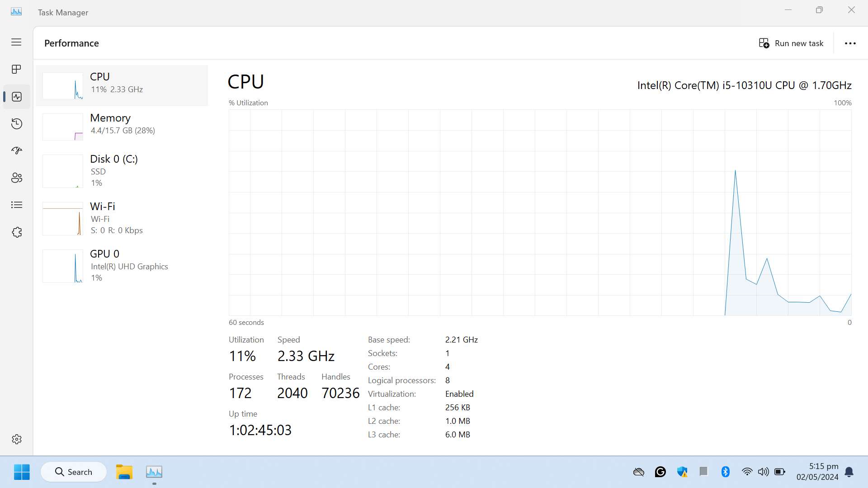868x488 pixels.
Task: Click the Wi-Fi mini graph thumbnail
Action: click(63, 219)
